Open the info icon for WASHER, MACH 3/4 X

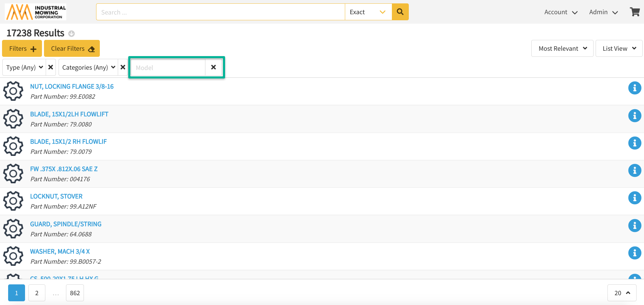pyautogui.click(x=635, y=253)
